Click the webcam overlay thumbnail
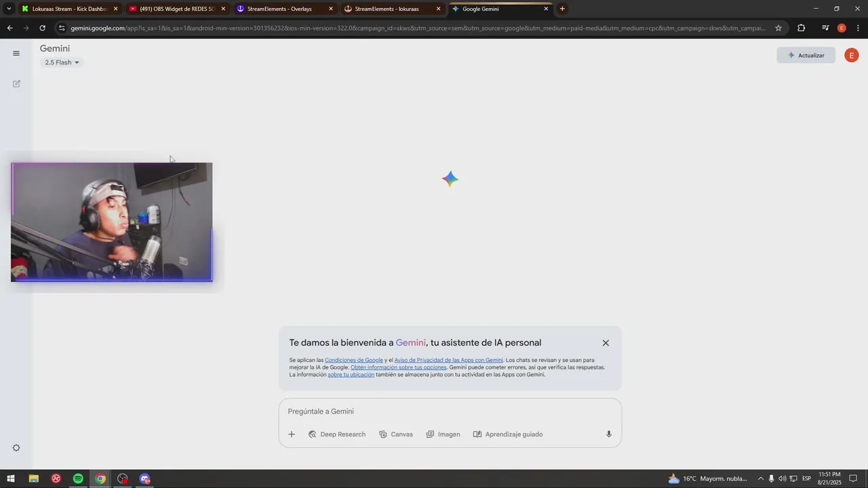 click(x=112, y=222)
